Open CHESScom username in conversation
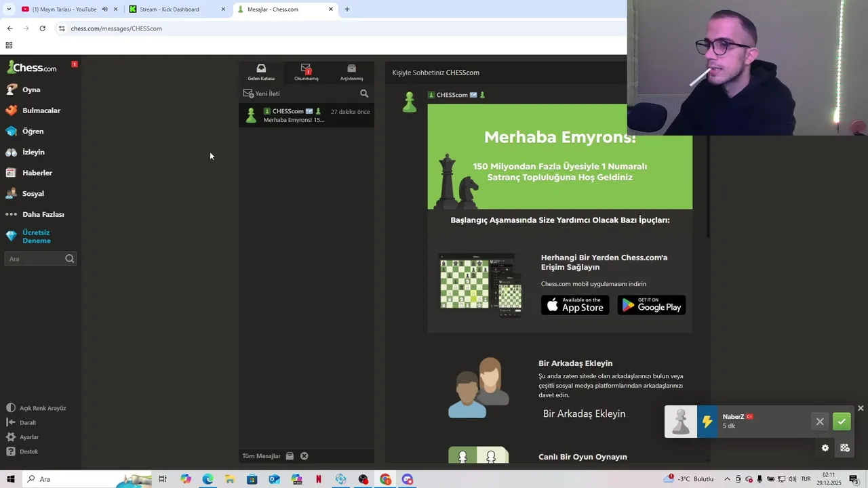868x488 pixels. [452, 95]
